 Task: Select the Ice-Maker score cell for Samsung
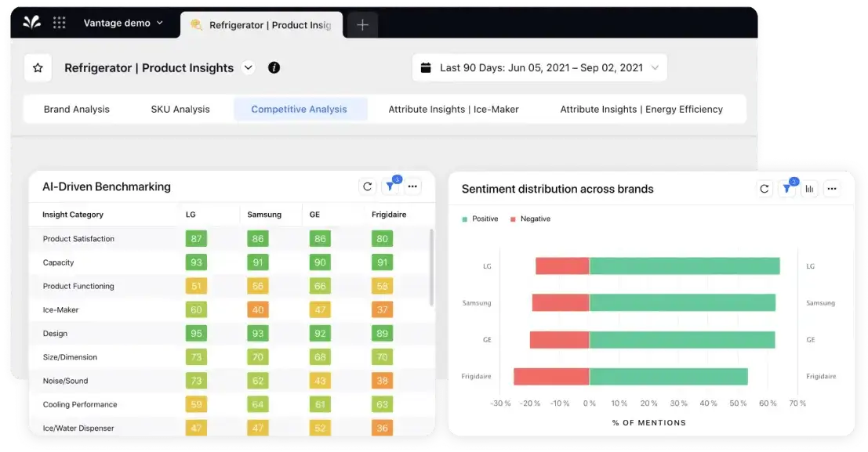coord(257,309)
